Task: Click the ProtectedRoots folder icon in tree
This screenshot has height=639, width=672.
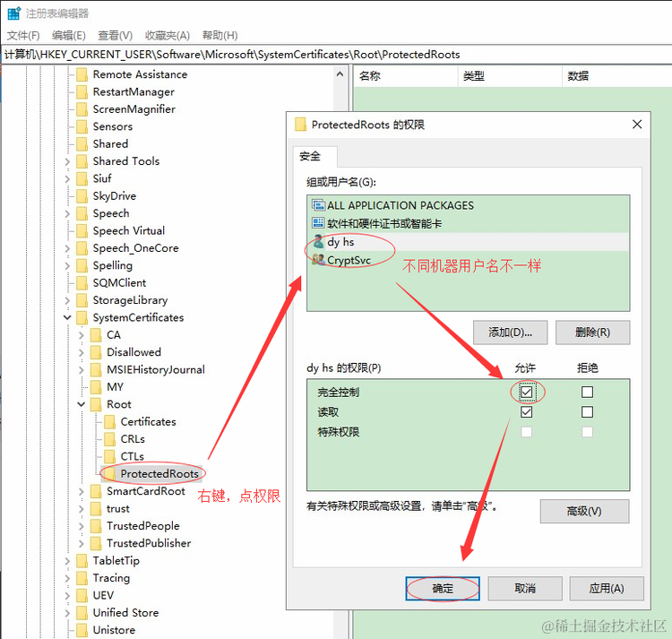Action: 110,473
